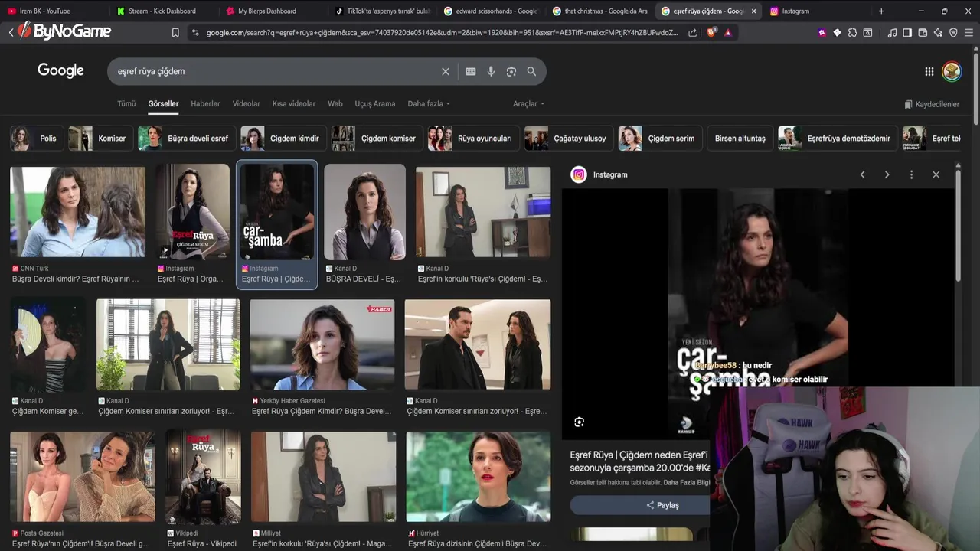The width and height of the screenshot is (980, 551).
Task: Submit search with magnifier icon
Action: pos(531,71)
